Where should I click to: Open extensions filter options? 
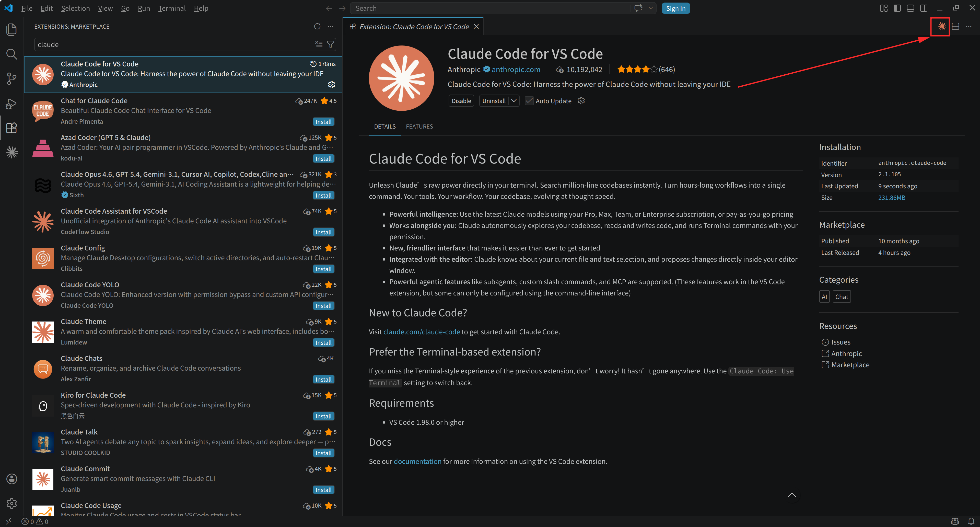click(x=331, y=44)
